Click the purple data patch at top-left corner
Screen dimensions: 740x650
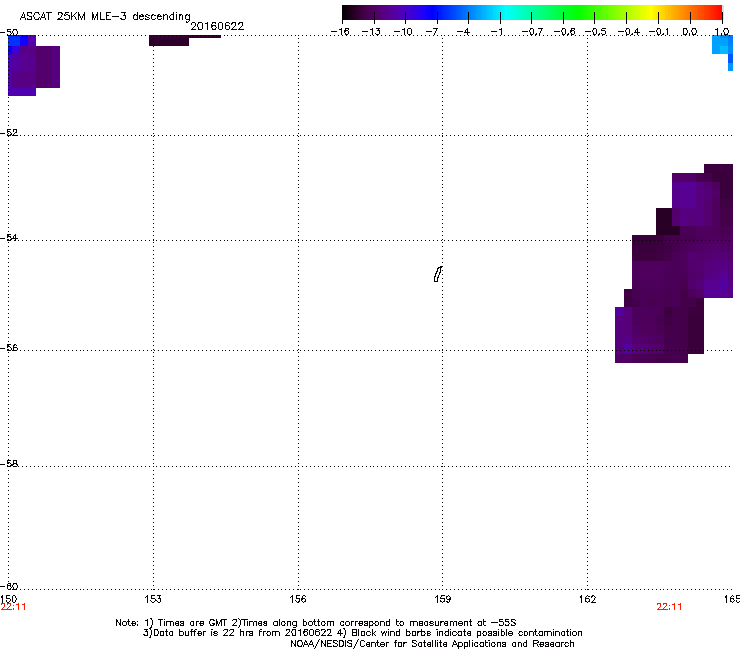(34, 65)
